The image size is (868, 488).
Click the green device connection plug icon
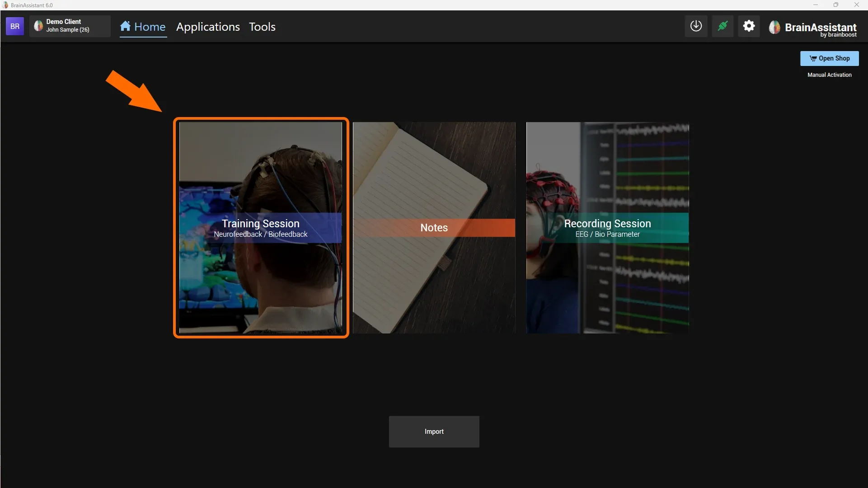pyautogui.click(x=723, y=26)
